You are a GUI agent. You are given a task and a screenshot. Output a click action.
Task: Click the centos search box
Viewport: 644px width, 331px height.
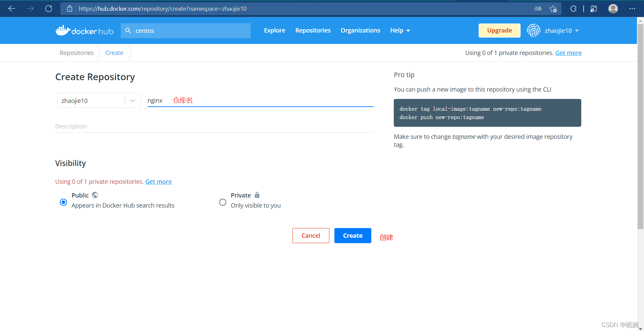[x=185, y=31]
